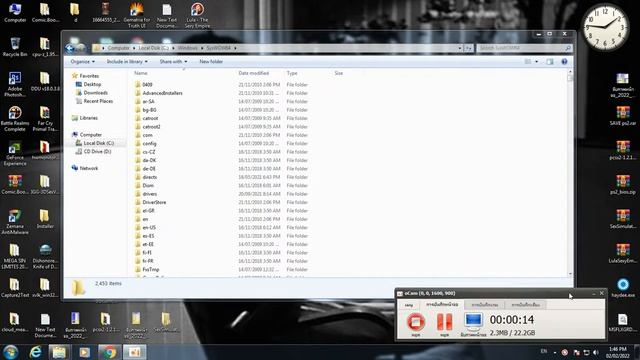This screenshot has height=360, width=640.
Task: Open Google Chrome from taskbar
Action: coord(109,352)
